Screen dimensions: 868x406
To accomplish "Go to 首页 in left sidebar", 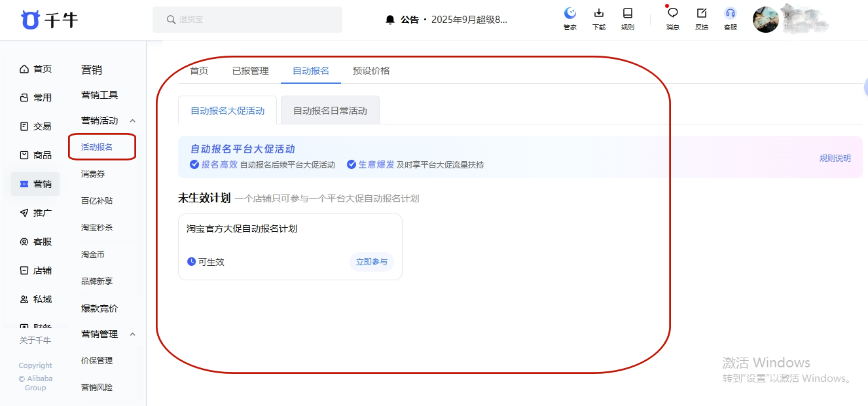I will [35, 69].
